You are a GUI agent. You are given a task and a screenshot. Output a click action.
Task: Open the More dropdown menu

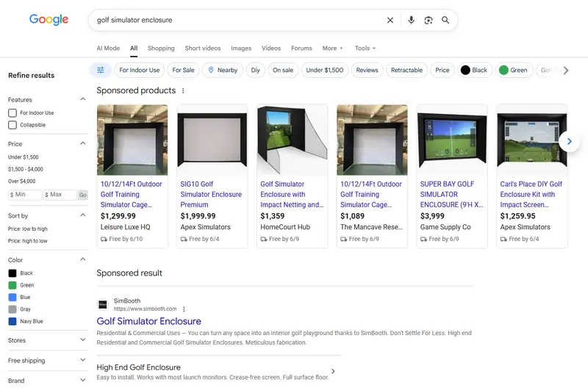(333, 48)
